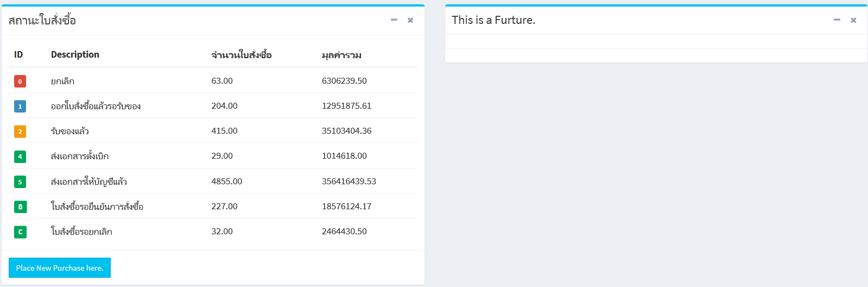Select the ส่งเอกสารตั้งเบิก row description
This screenshot has width=868, height=287.
click(x=80, y=156)
